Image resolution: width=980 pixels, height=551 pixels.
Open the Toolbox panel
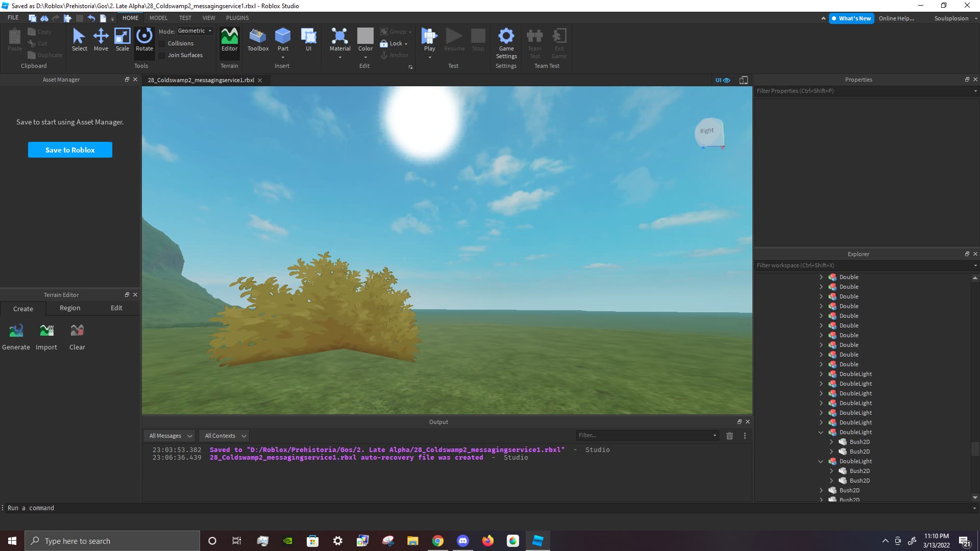(x=258, y=39)
